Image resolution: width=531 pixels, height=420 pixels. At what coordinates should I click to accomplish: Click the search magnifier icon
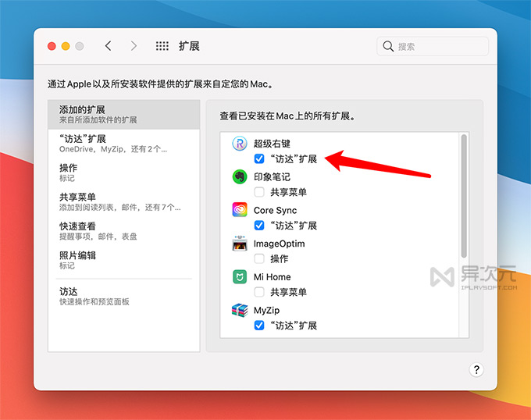[388, 46]
